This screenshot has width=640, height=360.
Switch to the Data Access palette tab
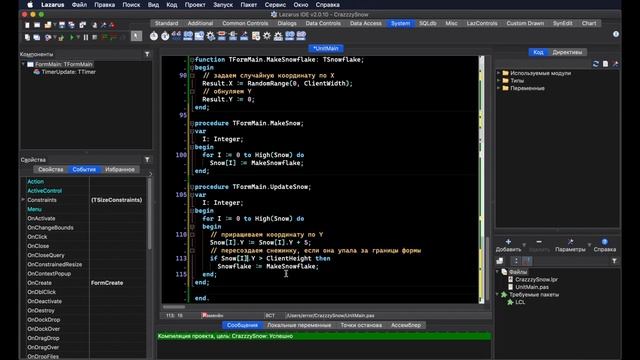click(x=366, y=23)
